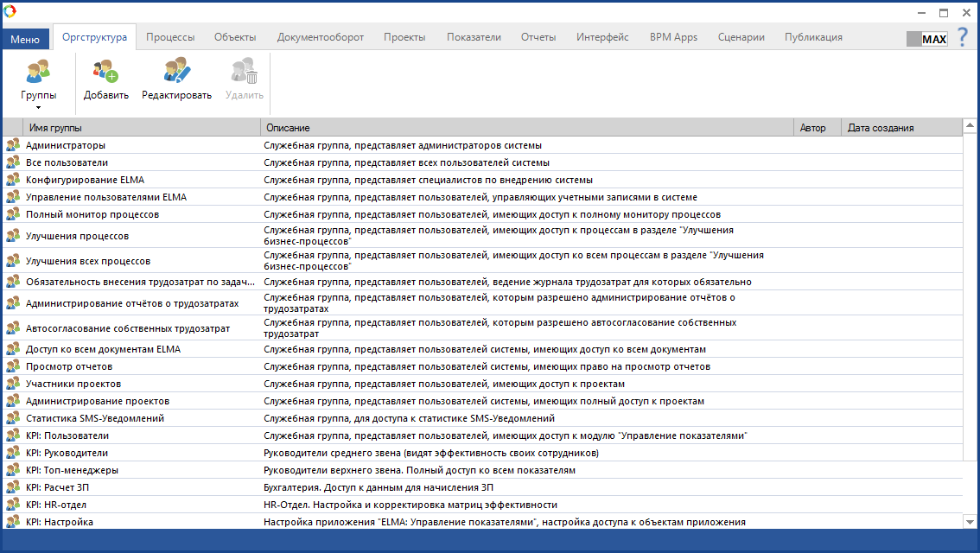Expand the Группы dropdown arrow
Screen dimensions: 980x553
39,107
